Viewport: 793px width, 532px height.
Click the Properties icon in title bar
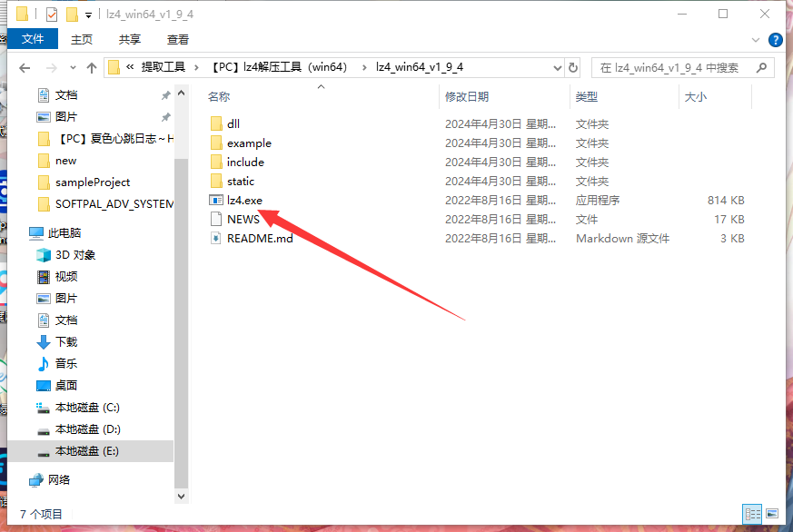pos(52,15)
